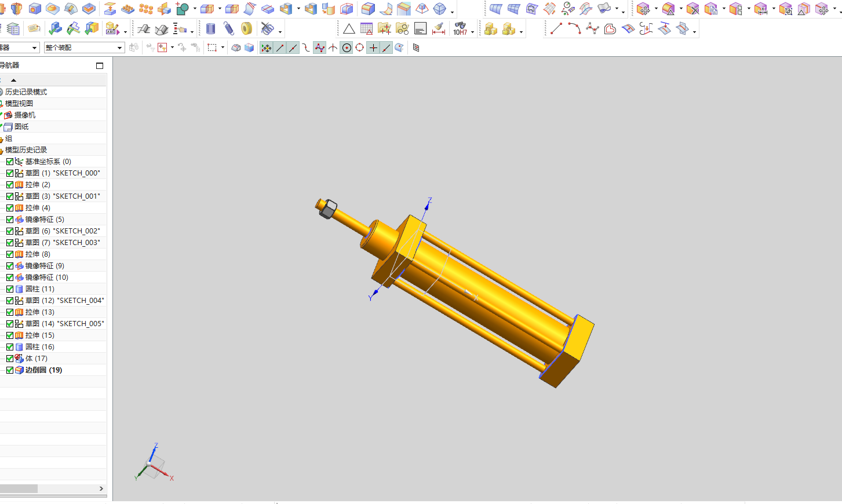Toggle the 体 (17) checkbox

(x=10, y=359)
